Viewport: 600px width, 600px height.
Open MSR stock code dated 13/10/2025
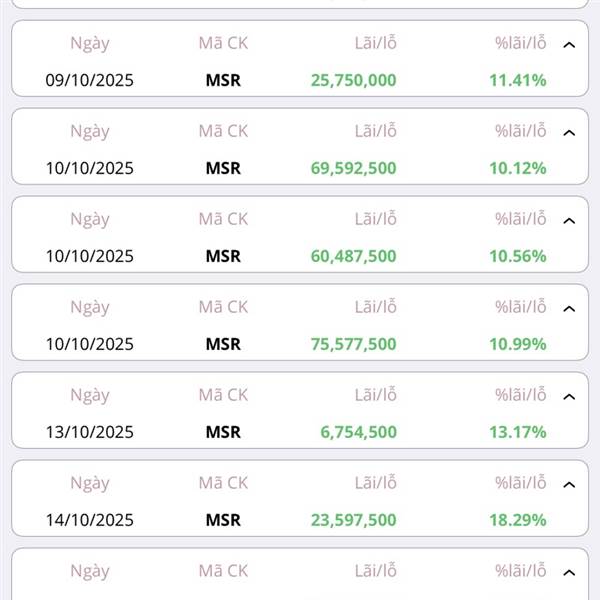pyautogui.click(x=223, y=432)
